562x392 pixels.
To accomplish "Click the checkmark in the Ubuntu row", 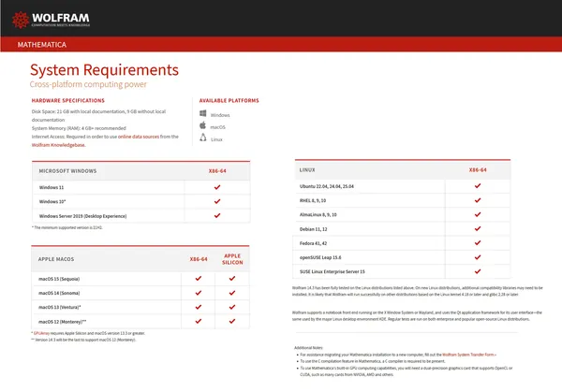I will point(478,186).
